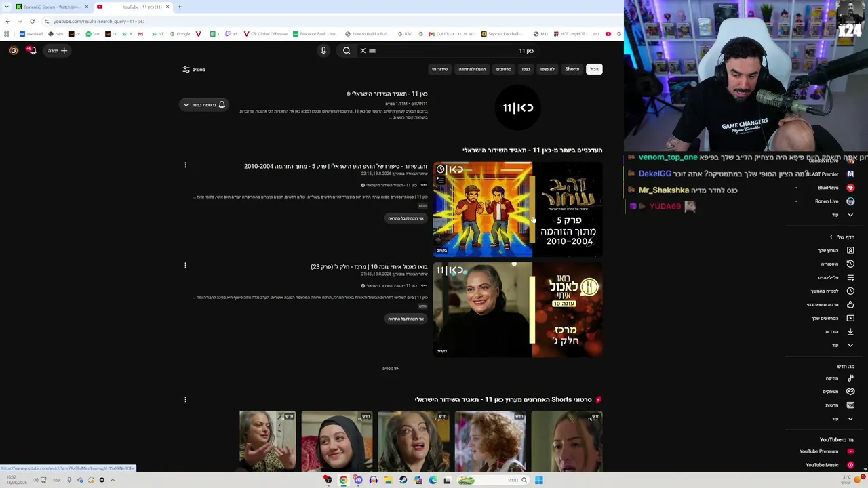Open Music (מוזיקה) in Explore section

840,378
